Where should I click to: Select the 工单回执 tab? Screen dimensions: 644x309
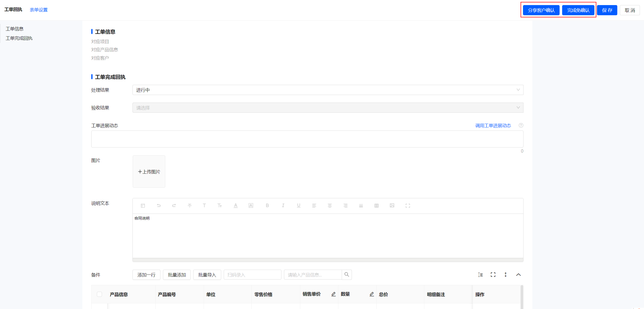coord(13,10)
